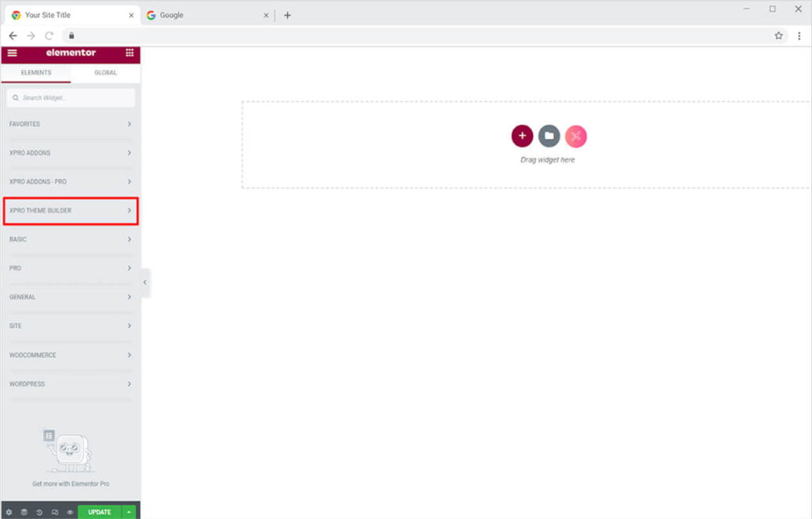
Task: Open page settings gear icon
Action: tap(10, 512)
